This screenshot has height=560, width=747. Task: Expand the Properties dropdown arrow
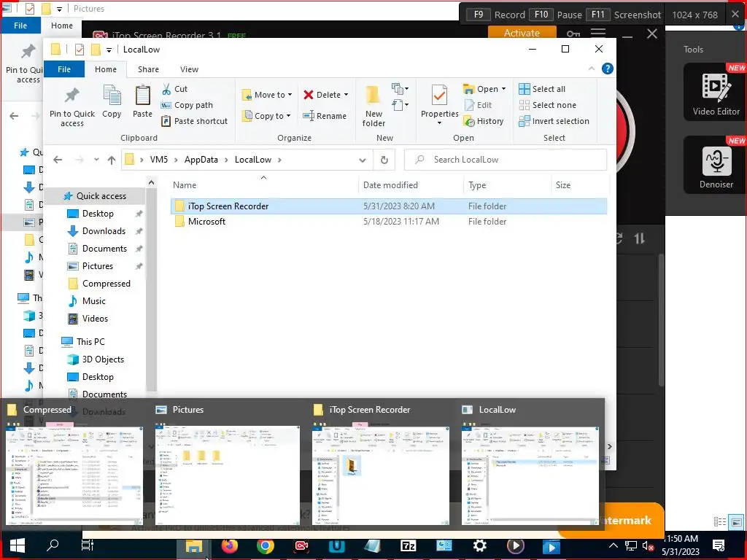[439, 123]
